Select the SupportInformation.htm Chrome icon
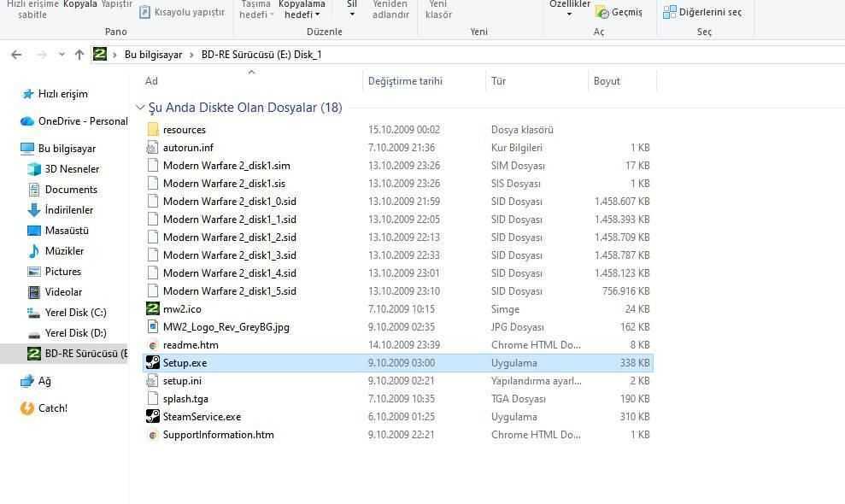The image size is (845, 504). [x=153, y=435]
